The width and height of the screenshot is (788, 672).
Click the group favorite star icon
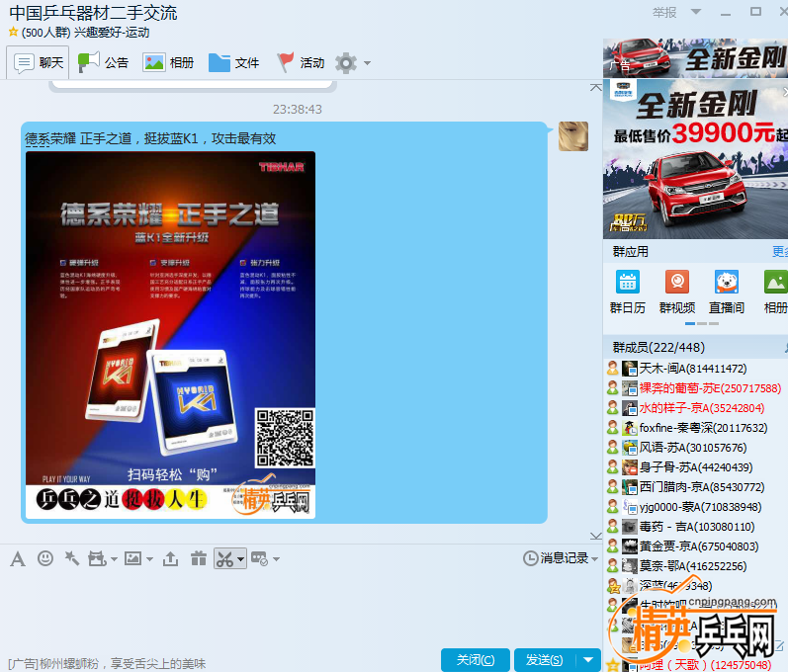pyautogui.click(x=13, y=33)
